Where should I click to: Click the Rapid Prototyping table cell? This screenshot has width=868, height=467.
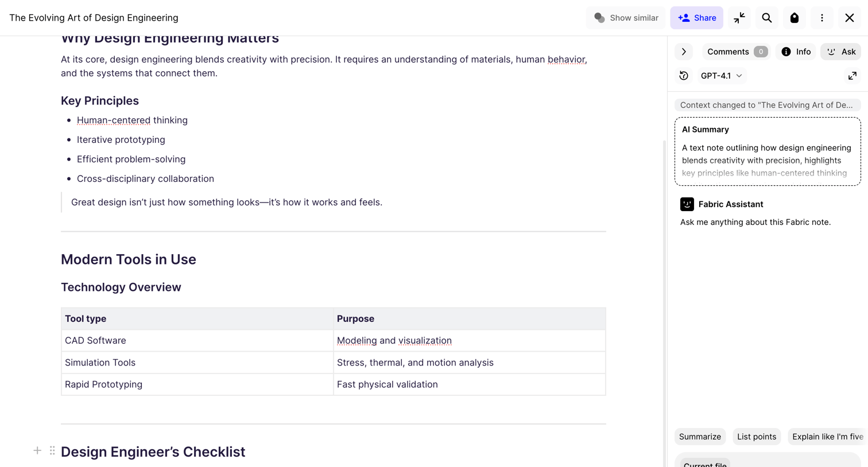pos(197,384)
